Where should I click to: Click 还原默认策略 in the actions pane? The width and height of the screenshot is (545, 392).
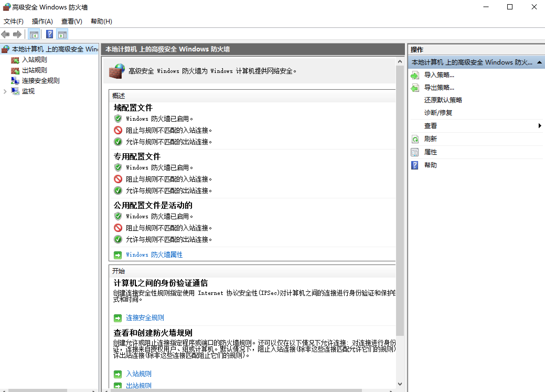pyautogui.click(x=443, y=100)
